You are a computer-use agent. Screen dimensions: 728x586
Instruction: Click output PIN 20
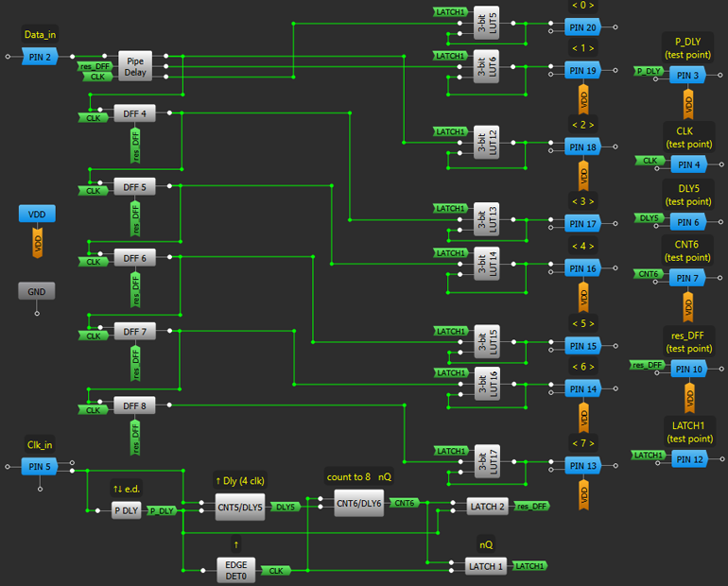coord(582,28)
